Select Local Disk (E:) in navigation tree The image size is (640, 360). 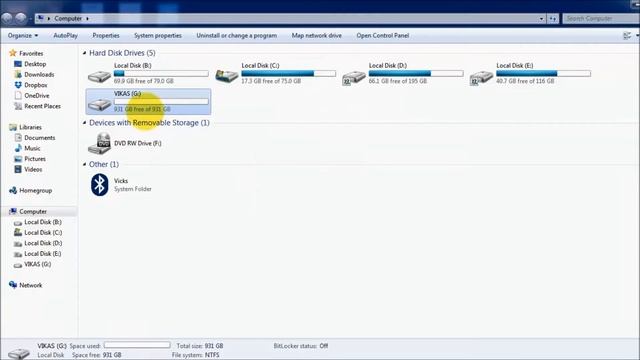point(42,254)
